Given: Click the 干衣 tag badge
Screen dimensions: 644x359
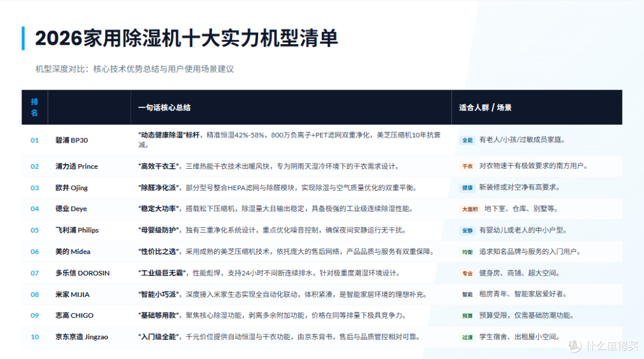Looking at the screenshot, I should [x=467, y=166].
